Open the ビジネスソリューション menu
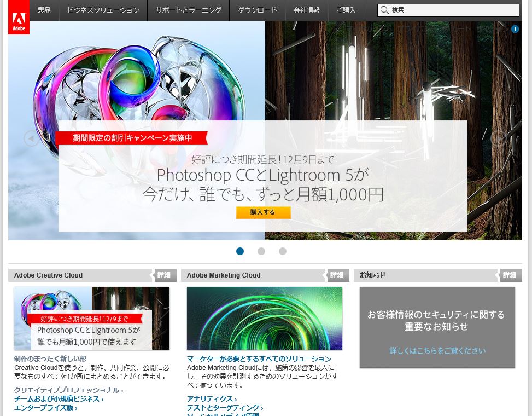 [103, 10]
